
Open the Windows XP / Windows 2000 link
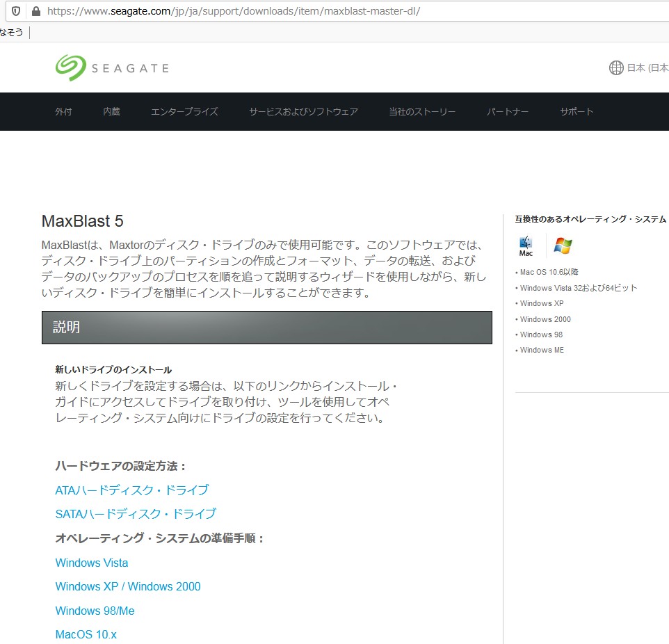128,586
